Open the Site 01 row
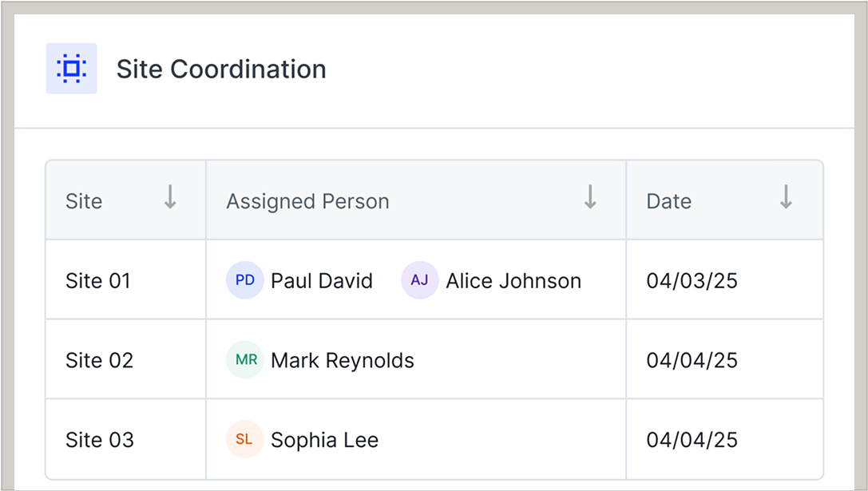Viewport: 868px width, 491px height. pos(98,281)
